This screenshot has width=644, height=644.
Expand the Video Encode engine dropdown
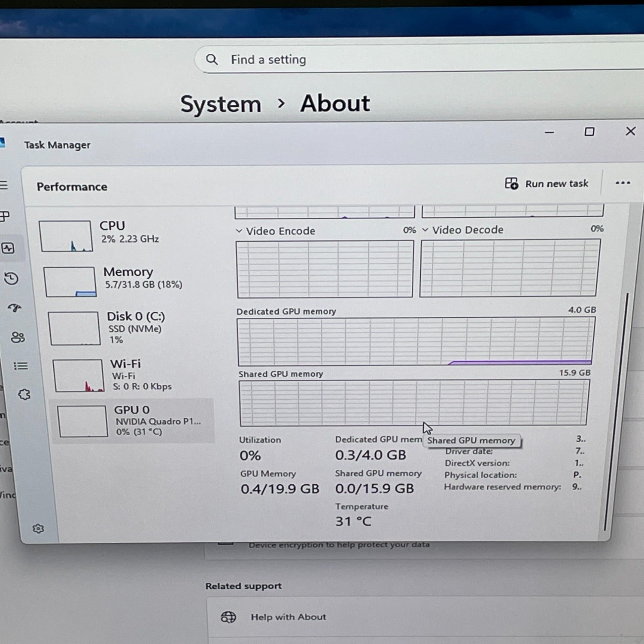(239, 231)
